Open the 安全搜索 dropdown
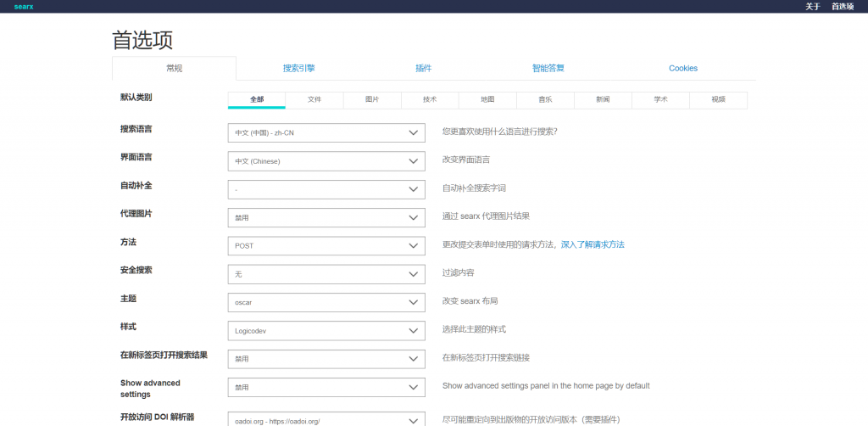The width and height of the screenshot is (868, 426). [x=326, y=274]
